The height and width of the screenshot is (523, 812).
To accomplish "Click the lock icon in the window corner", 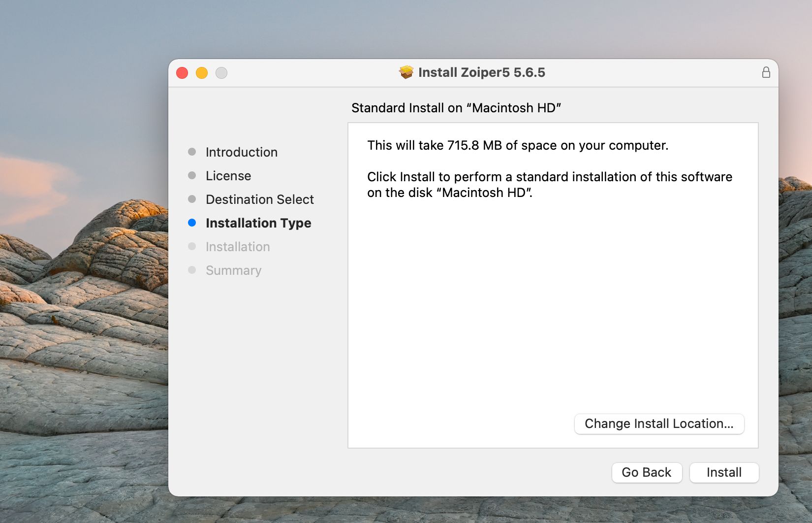I will click(x=766, y=72).
